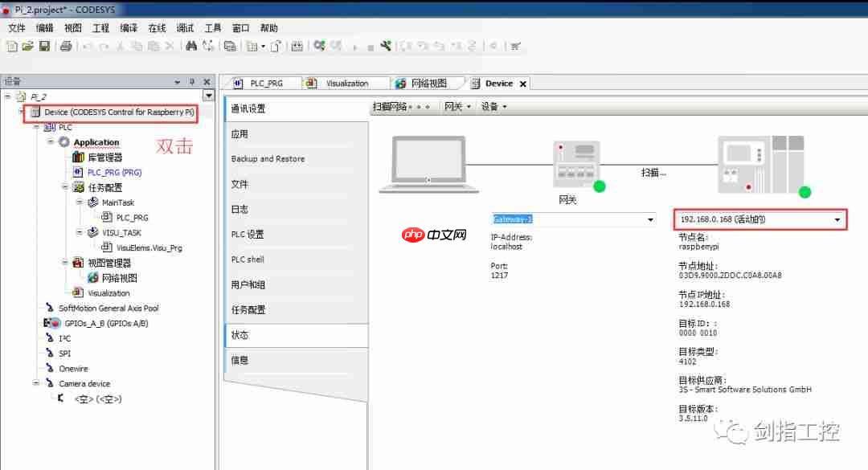Click the green status indicator on gateway
The height and width of the screenshot is (470, 868).
(599, 186)
